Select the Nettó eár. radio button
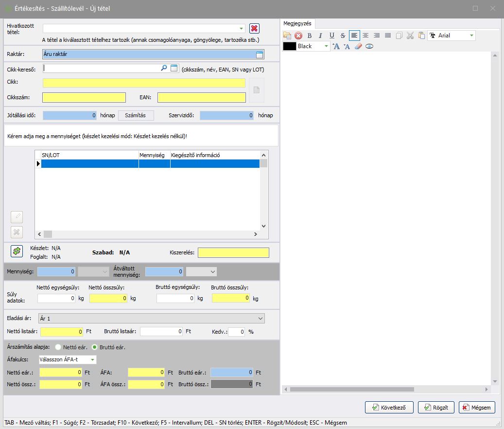504x429 pixels. pyautogui.click(x=58, y=347)
